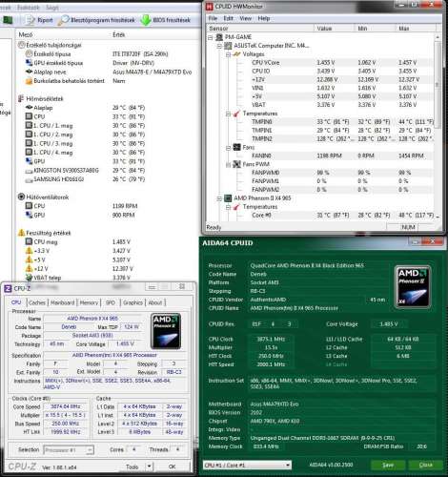
Task: Open the Edit menu in HWMonitor
Action: pos(228,18)
